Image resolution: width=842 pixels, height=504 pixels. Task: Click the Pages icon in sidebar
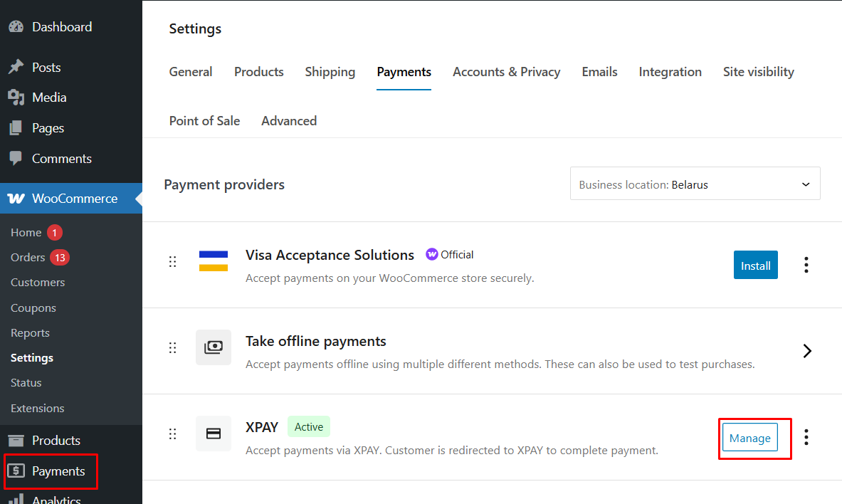pos(16,128)
